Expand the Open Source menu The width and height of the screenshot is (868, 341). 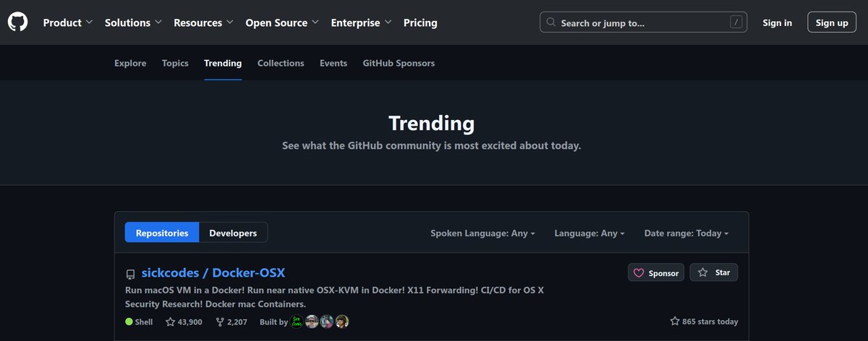(282, 22)
